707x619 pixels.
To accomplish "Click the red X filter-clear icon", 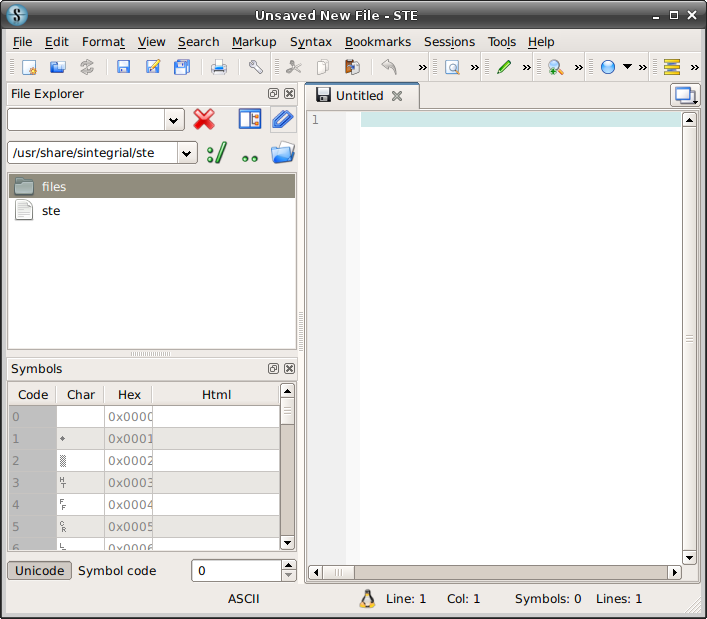I will pos(204,119).
